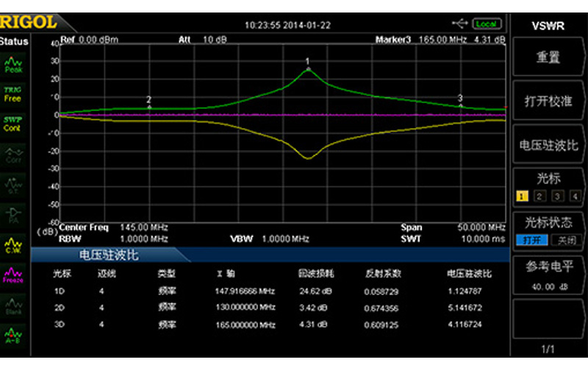
Task: Click the SWP Cont sweep icon
Action: (13, 123)
